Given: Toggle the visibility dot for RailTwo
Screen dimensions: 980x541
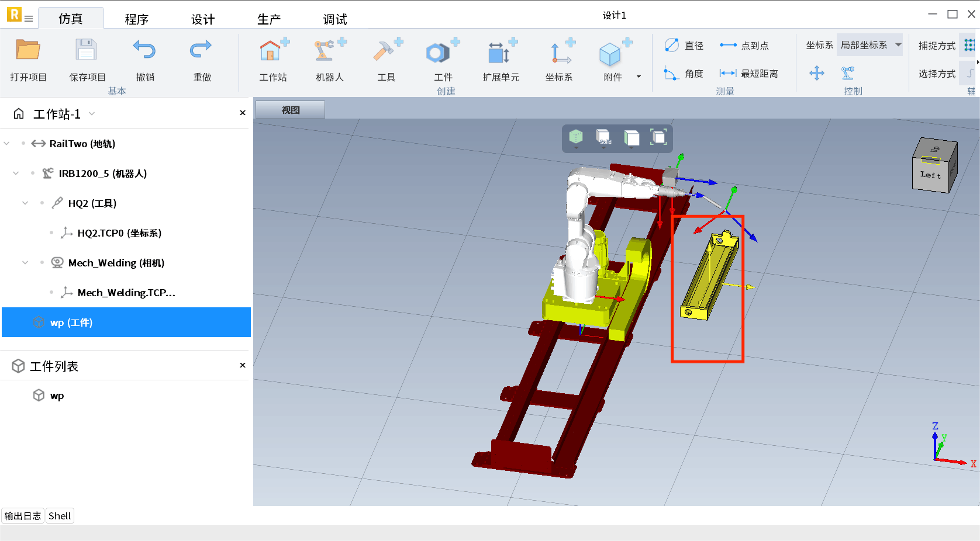Looking at the screenshot, I should tap(23, 144).
